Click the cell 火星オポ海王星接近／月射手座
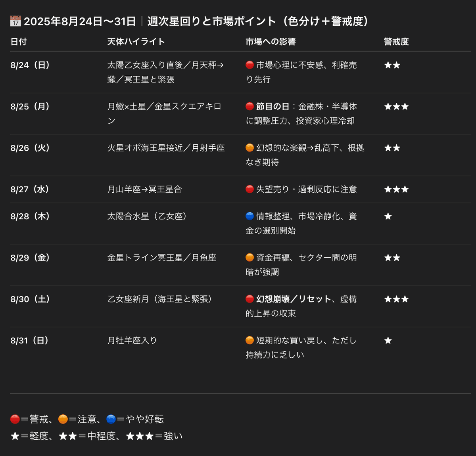 pyautogui.click(x=166, y=148)
